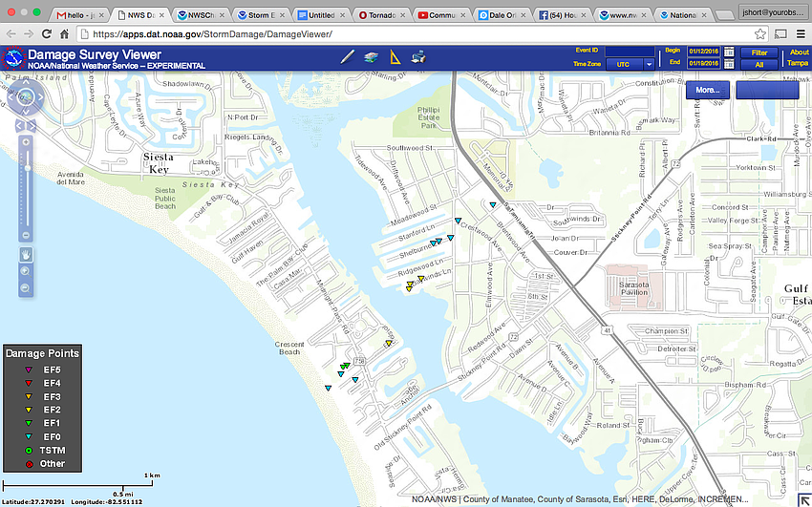Viewport: 812px width, 507px height.
Task: Click the jshort profile button
Action: coord(773,12)
